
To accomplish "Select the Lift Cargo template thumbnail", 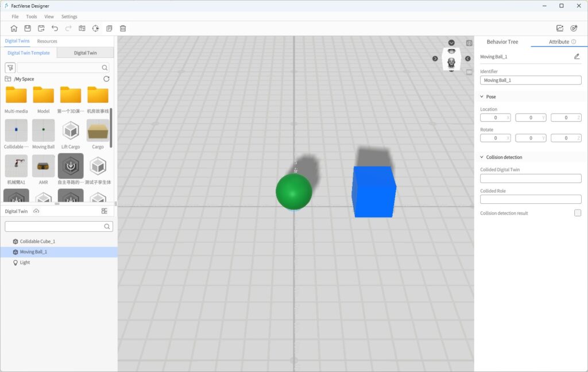I will point(71,131).
